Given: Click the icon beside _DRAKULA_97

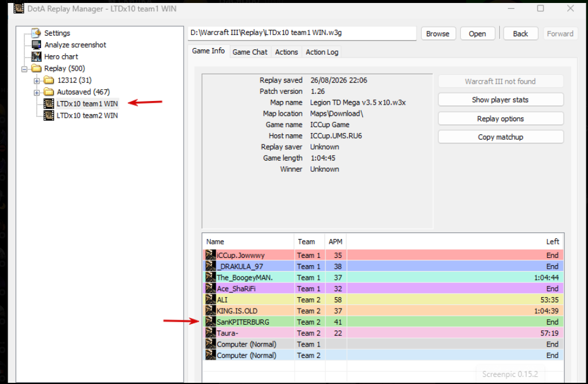Looking at the screenshot, I should pyautogui.click(x=211, y=266).
